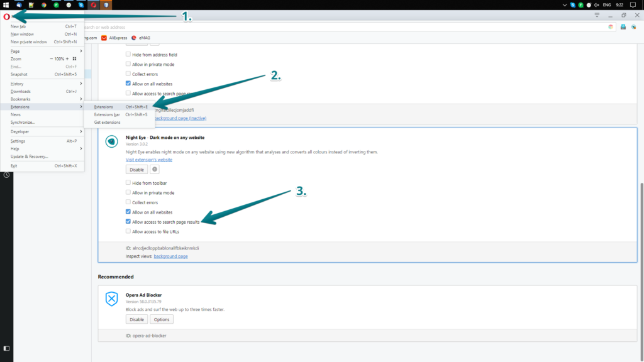Screen dimensions: 644x362
Task: Click the Disable button for Night Eye
Action: (136, 169)
